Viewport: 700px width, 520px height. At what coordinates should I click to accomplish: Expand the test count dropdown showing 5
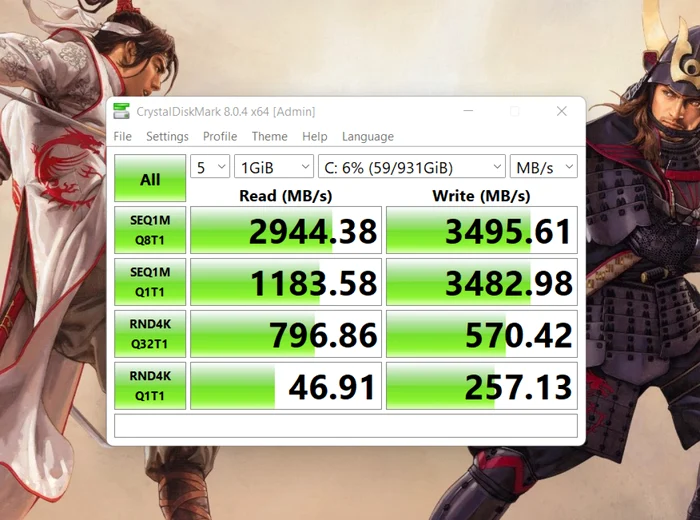pyautogui.click(x=210, y=166)
